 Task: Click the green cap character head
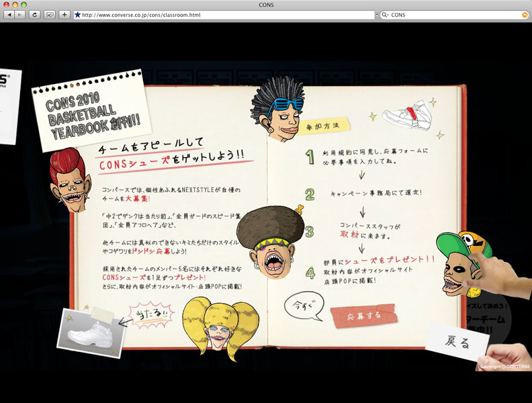459,263
